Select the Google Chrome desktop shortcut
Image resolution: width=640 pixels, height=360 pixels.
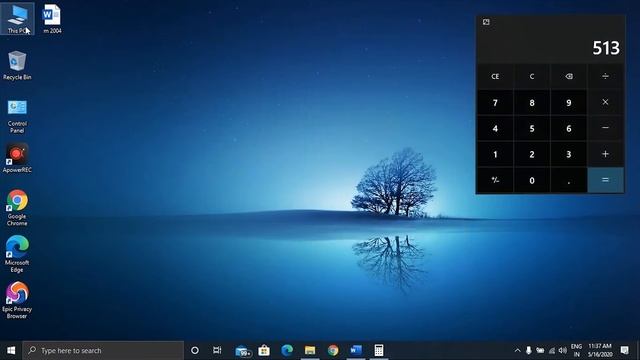[17, 207]
